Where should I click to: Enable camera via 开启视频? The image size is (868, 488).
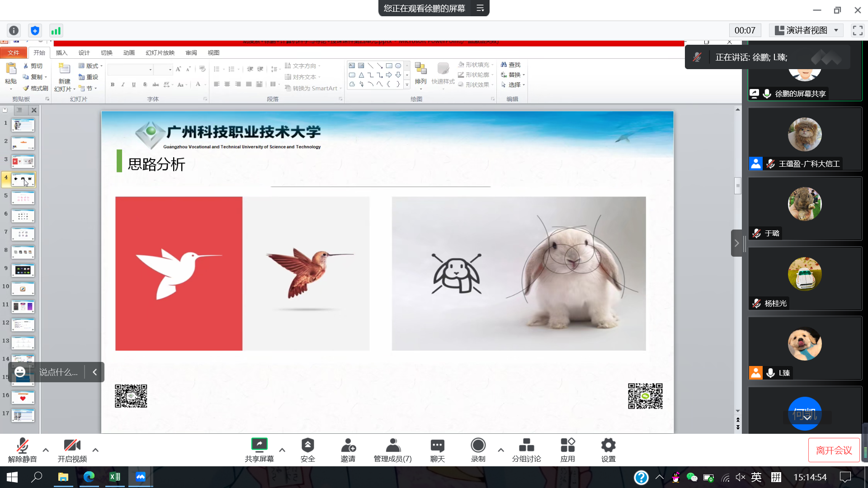72,450
